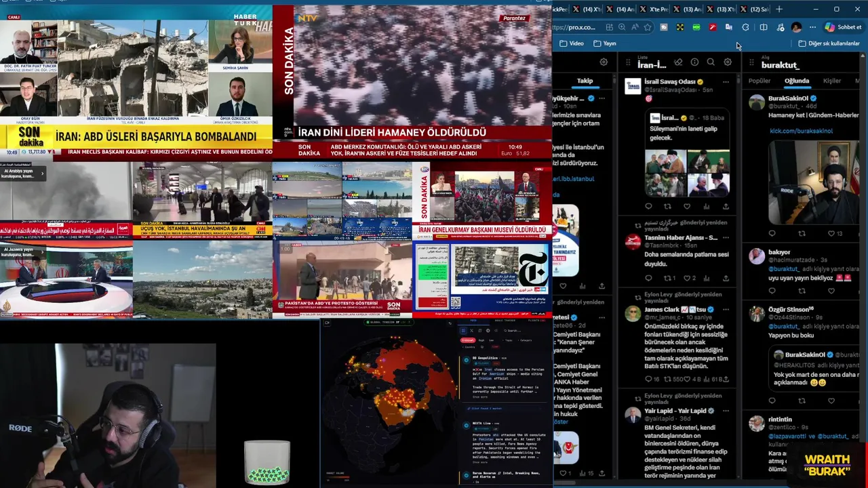Open more options on İsrail Savaş Odası post
This screenshot has width=868, height=488.
(726, 82)
